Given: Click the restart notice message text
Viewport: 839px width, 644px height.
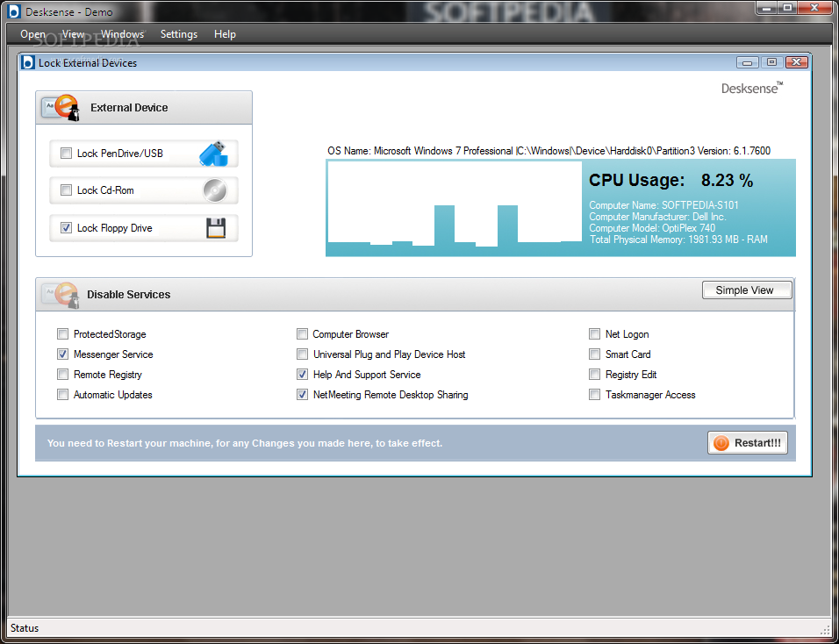Looking at the screenshot, I should click(x=245, y=443).
